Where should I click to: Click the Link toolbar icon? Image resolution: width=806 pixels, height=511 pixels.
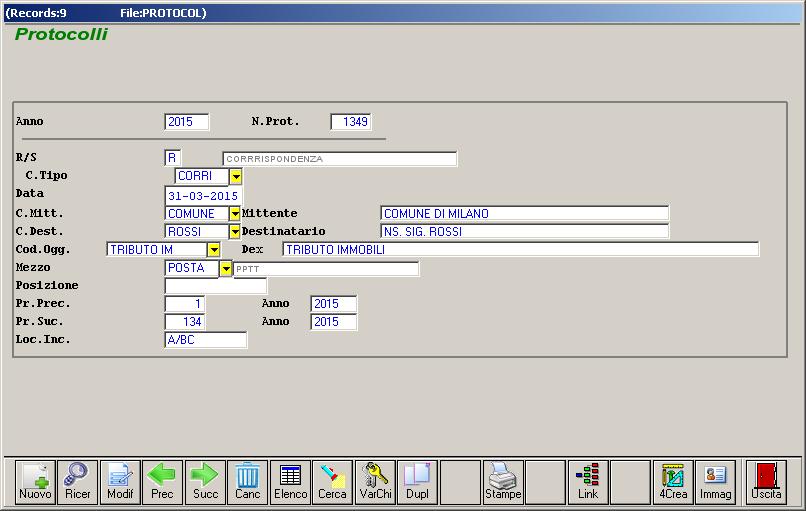point(588,482)
